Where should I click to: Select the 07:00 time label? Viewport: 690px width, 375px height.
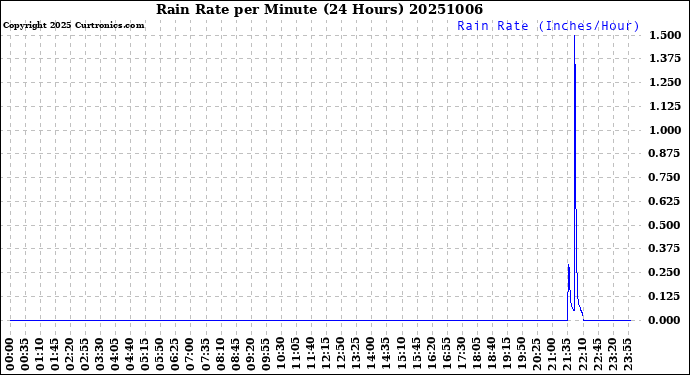[x=191, y=355]
